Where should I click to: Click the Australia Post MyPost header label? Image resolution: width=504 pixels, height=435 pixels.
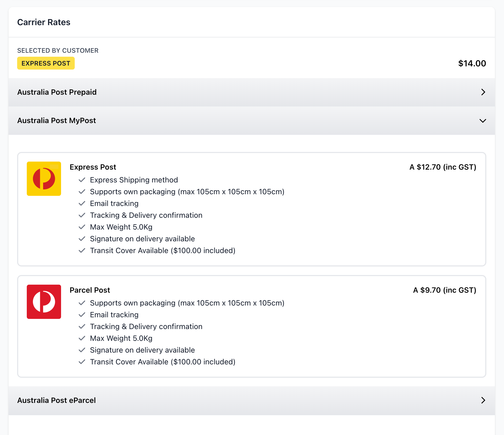(x=57, y=121)
